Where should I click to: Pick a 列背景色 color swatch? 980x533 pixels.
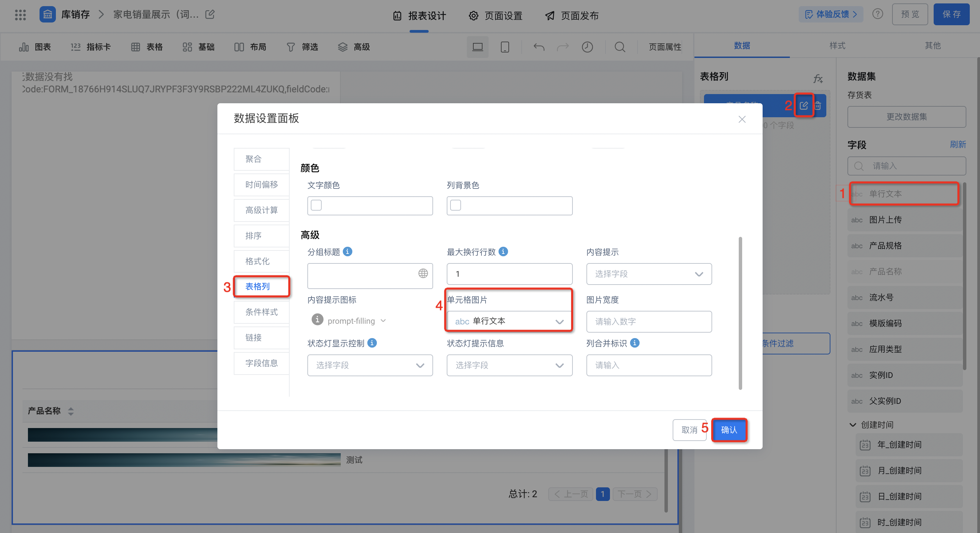click(x=455, y=205)
